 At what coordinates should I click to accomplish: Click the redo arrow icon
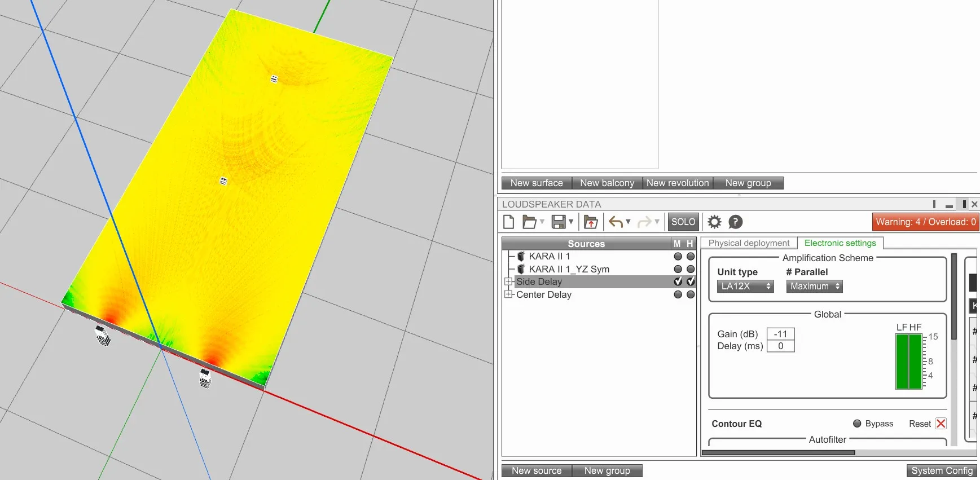click(644, 222)
